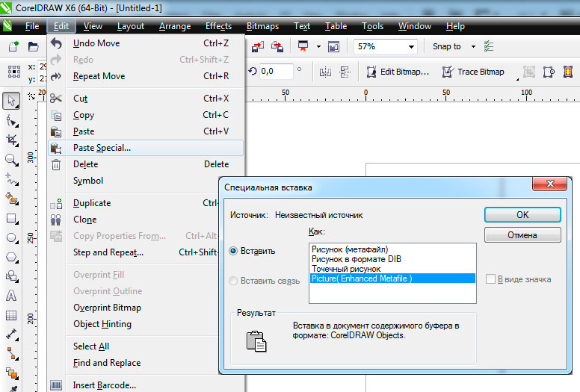Select the Freehand curve tool
Screen dimensions: 580x392
pyautogui.click(x=12, y=179)
